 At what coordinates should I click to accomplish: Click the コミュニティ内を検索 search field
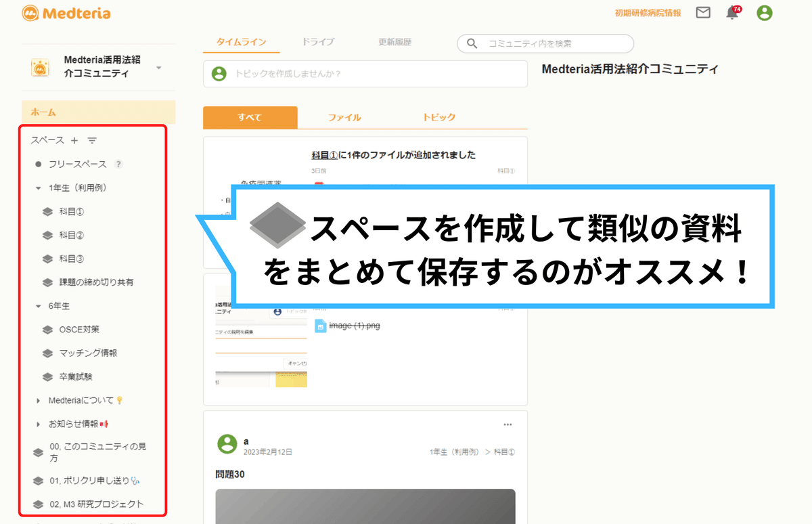tap(545, 43)
